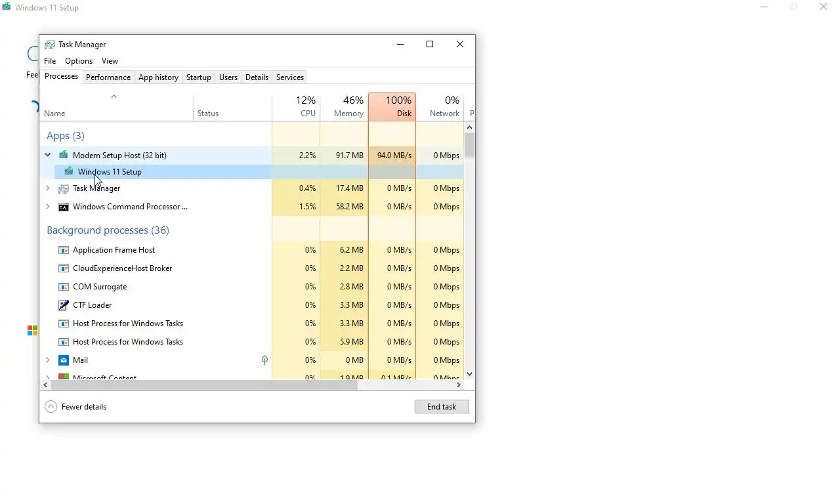Click the horizontal scrollbar left arrow

[45, 385]
